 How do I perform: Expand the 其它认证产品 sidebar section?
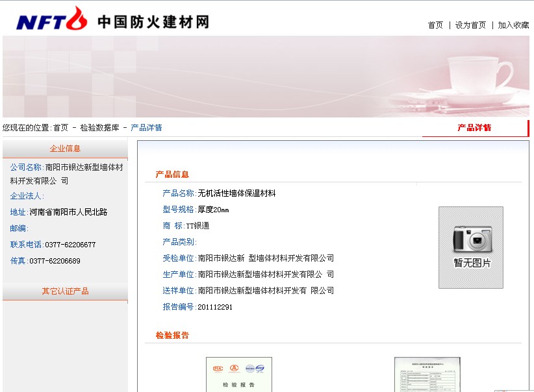click(x=65, y=291)
